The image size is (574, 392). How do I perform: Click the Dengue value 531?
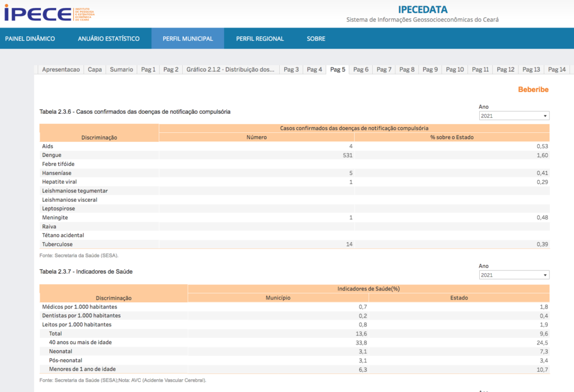click(x=348, y=155)
